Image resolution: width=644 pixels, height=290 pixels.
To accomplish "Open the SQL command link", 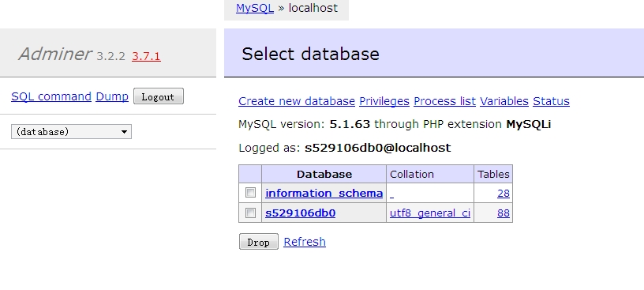I will click(51, 96).
